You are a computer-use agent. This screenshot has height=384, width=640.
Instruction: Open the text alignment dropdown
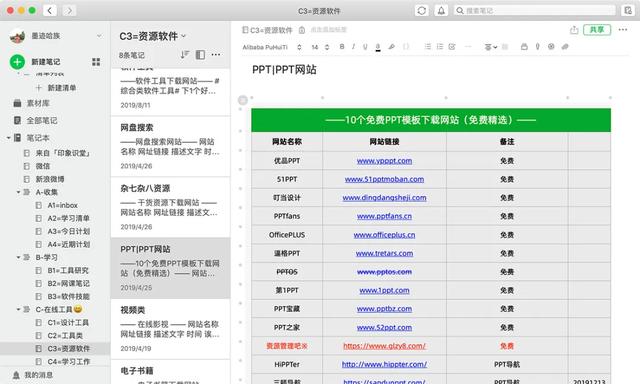pos(490,47)
